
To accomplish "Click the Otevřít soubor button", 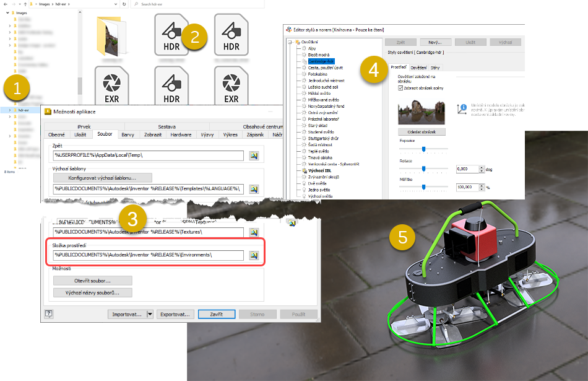I will (x=93, y=281).
